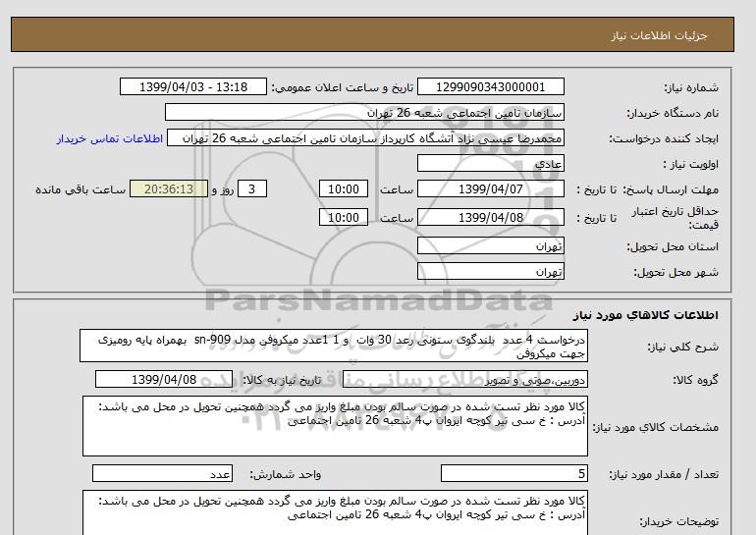Screen dimensions: 756x535
Task: Click the response deadline hour field 10:00
Action: [x=344, y=188]
